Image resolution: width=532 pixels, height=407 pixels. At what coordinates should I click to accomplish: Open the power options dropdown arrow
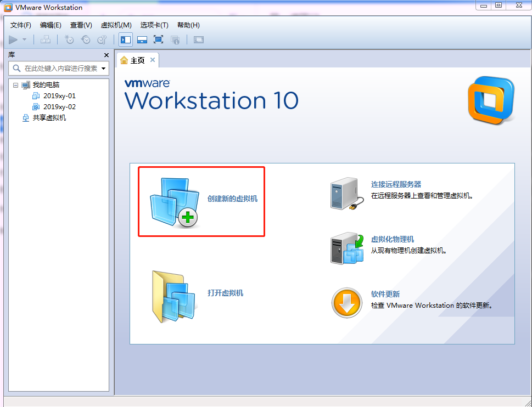24,39
